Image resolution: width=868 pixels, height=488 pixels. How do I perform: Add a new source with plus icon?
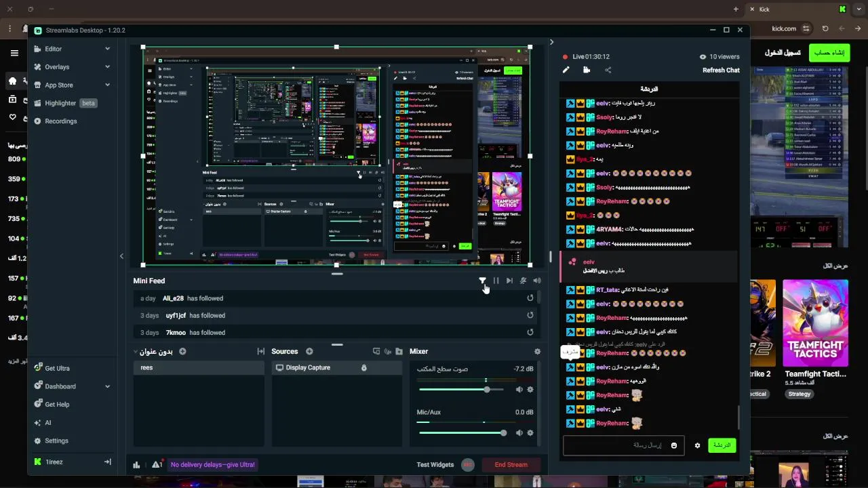(x=309, y=351)
